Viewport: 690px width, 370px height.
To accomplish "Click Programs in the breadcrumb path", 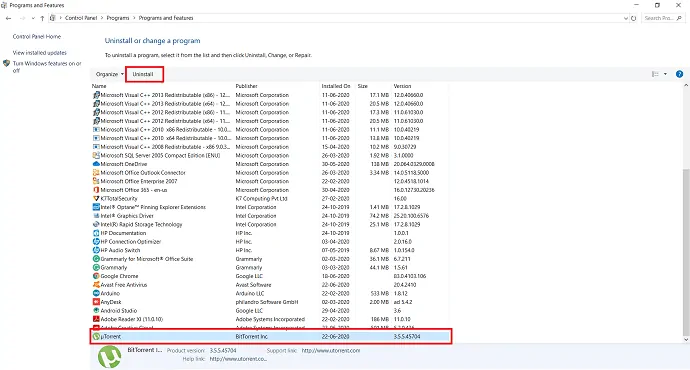I will (x=118, y=18).
